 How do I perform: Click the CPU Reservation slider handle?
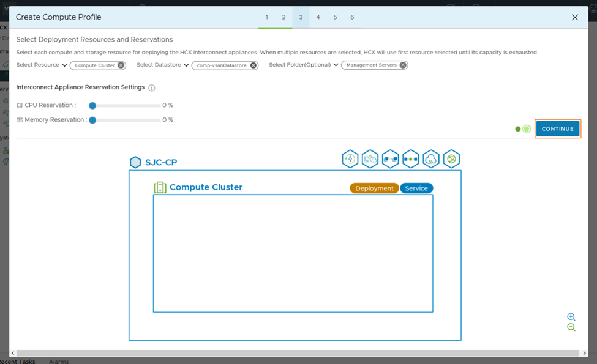pos(92,105)
